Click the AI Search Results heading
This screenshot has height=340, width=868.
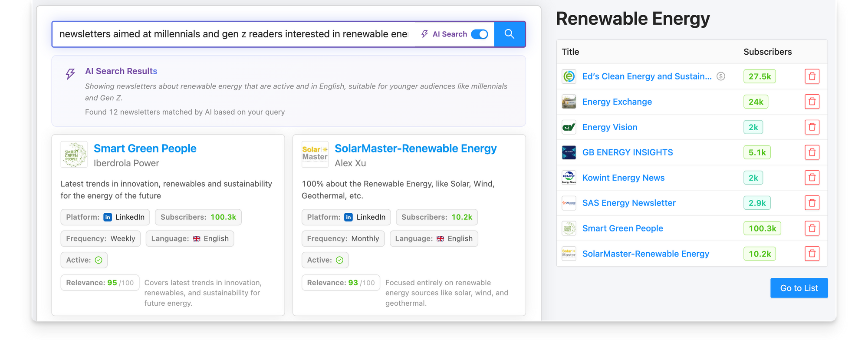(x=121, y=71)
